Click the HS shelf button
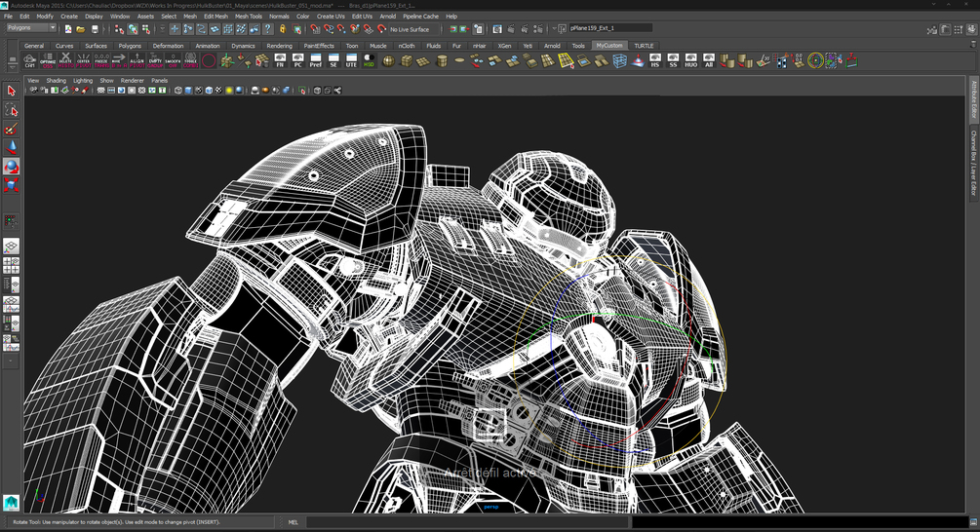 tap(655, 60)
